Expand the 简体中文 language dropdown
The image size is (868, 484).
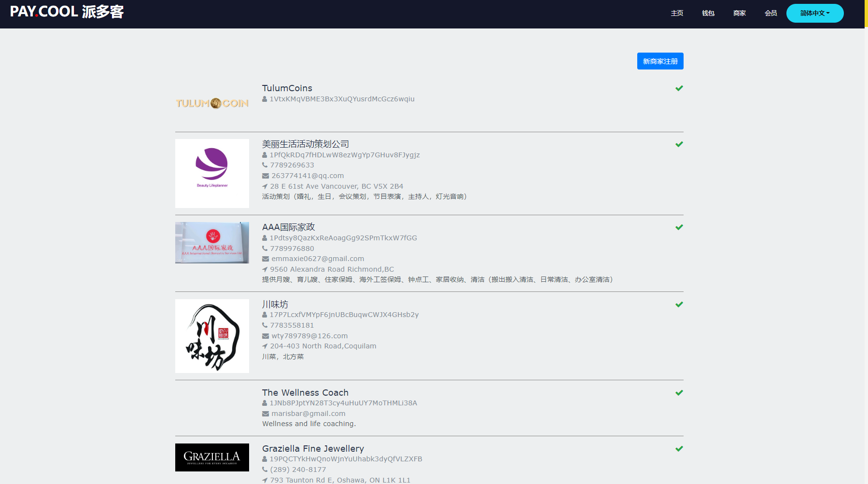[815, 13]
